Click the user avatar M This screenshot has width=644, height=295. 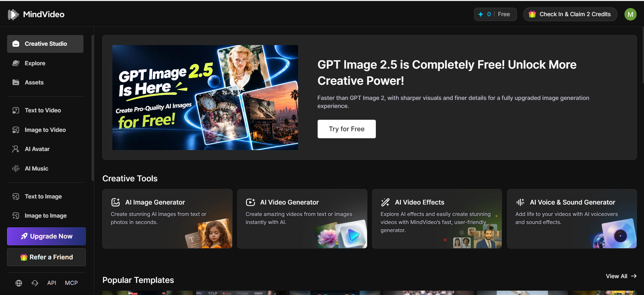tap(630, 14)
